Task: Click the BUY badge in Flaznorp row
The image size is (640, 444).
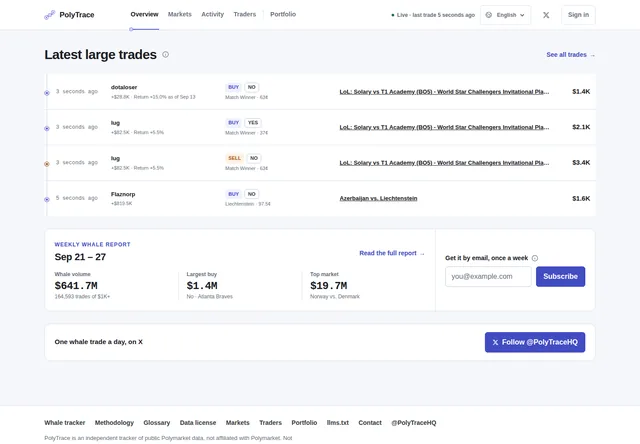Action: tap(233, 194)
